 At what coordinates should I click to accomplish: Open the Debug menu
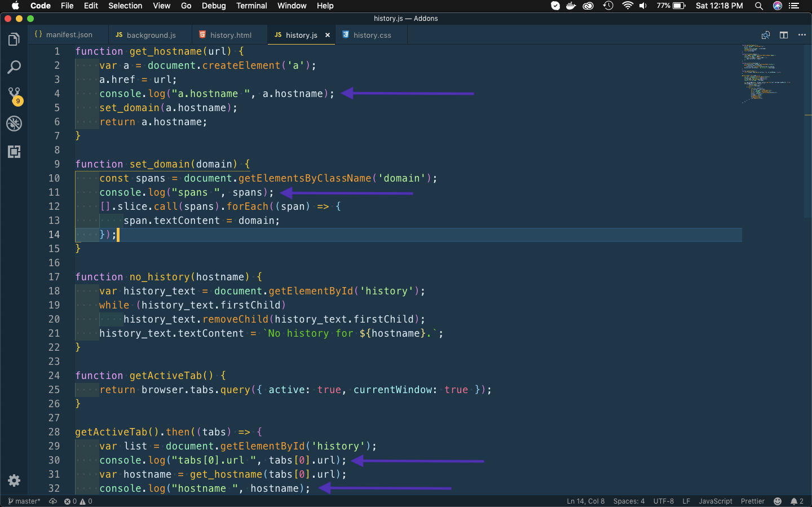tap(214, 6)
